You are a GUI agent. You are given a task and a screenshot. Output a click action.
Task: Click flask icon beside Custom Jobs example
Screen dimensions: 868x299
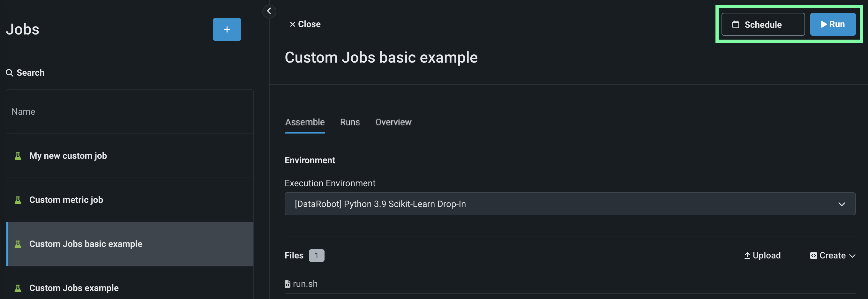click(x=18, y=288)
